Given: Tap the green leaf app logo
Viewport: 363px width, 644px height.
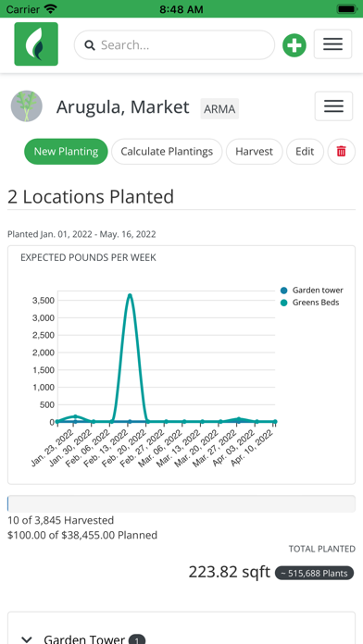Looking at the screenshot, I should click(36, 43).
